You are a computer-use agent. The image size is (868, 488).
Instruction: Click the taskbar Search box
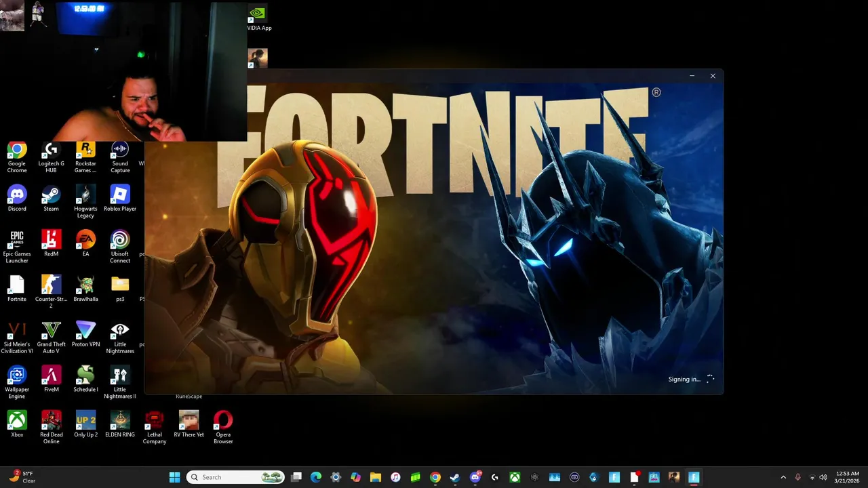point(235,477)
